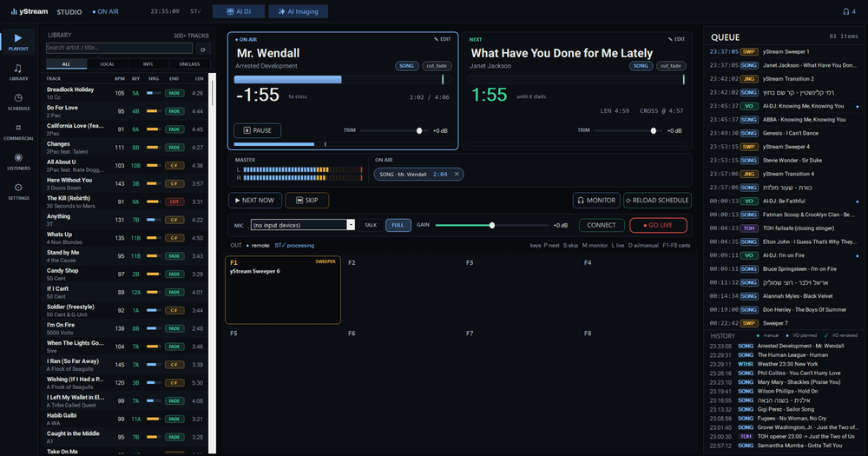This screenshot has height=456, width=868.
Task: Click The Human League - Human history entry
Action: (784, 355)
